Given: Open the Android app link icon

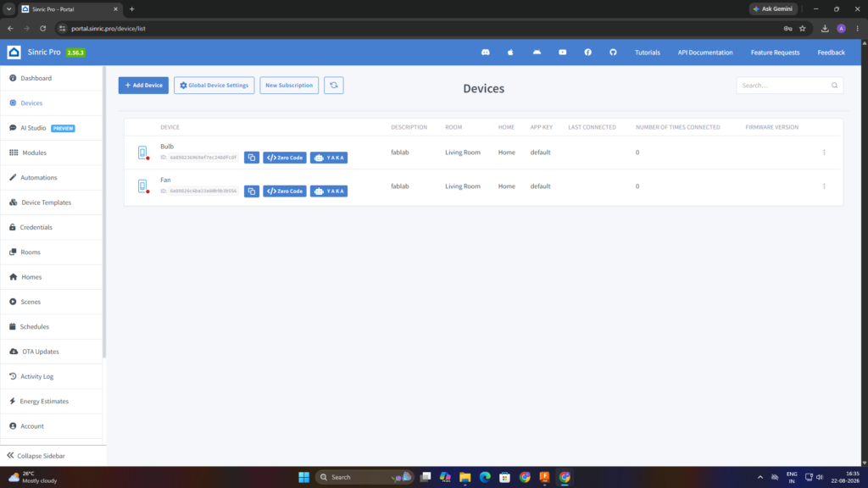Looking at the screenshot, I should pos(537,52).
